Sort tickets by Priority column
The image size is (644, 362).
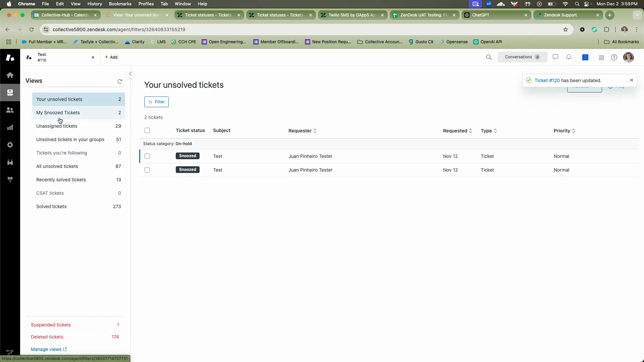click(564, 131)
